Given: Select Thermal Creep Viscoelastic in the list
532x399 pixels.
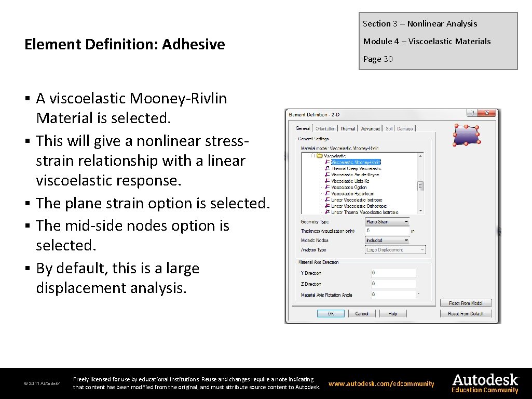Looking at the screenshot, I should click(356, 168).
